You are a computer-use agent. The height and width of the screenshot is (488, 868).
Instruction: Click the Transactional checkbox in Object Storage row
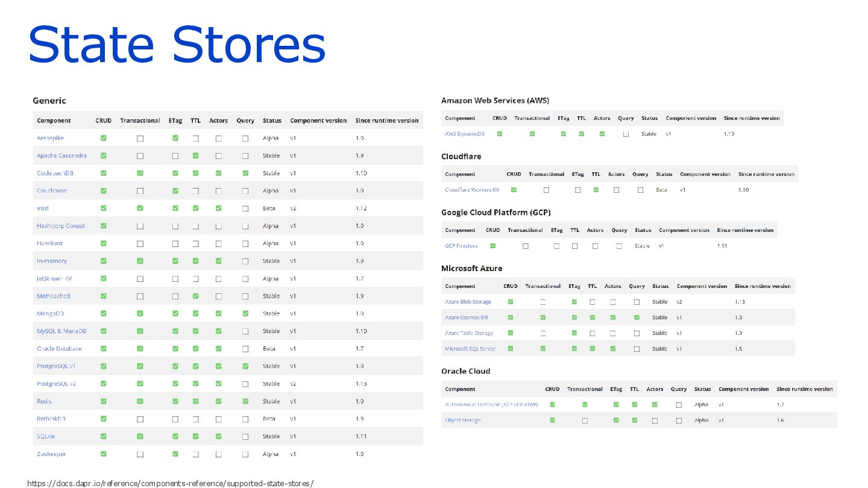(x=585, y=421)
